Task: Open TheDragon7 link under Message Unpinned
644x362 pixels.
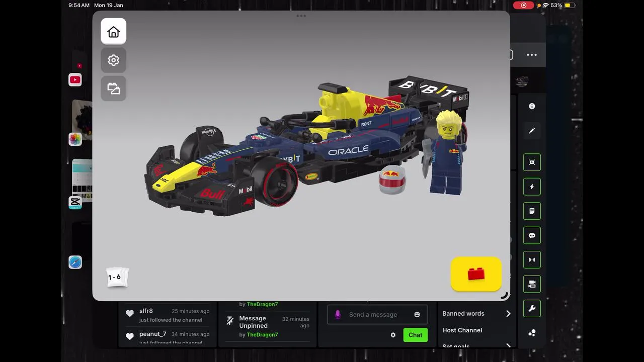Action: [x=262, y=335]
